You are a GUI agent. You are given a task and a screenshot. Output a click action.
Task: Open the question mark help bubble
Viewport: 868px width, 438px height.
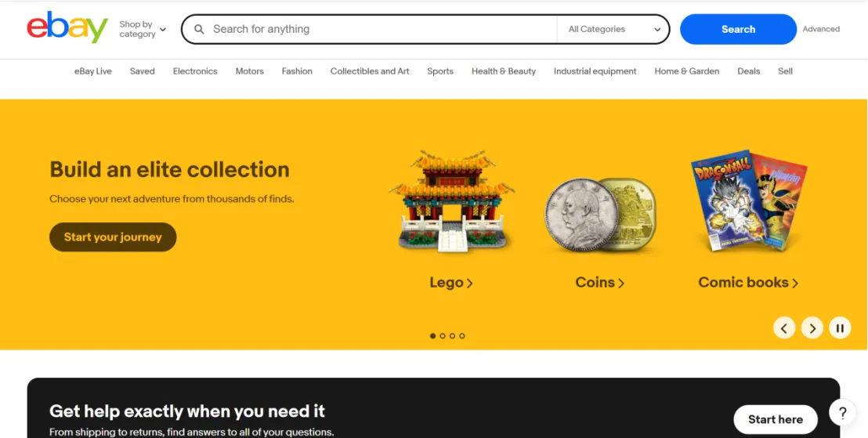tap(842, 412)
